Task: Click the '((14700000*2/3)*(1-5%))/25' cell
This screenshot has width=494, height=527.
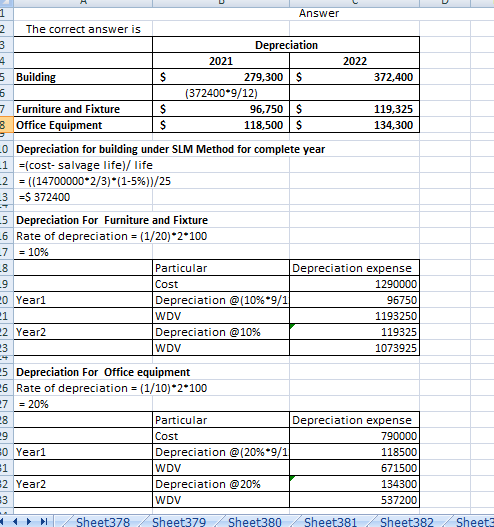Action: (x=95, y=181)
